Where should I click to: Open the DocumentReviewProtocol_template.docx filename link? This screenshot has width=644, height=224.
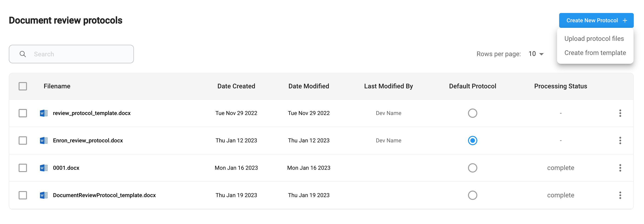pyautogui.click(x=104, y=195)
